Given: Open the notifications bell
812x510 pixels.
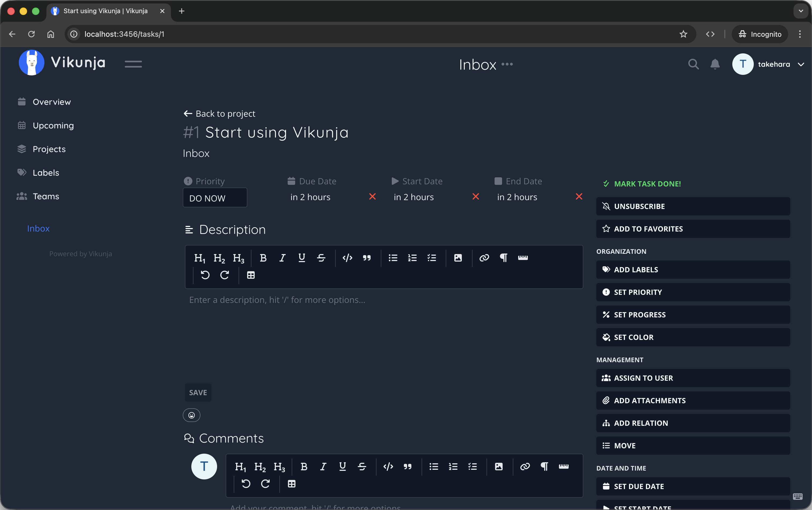Looking at the screenshot, I should (x=715, y=64).
